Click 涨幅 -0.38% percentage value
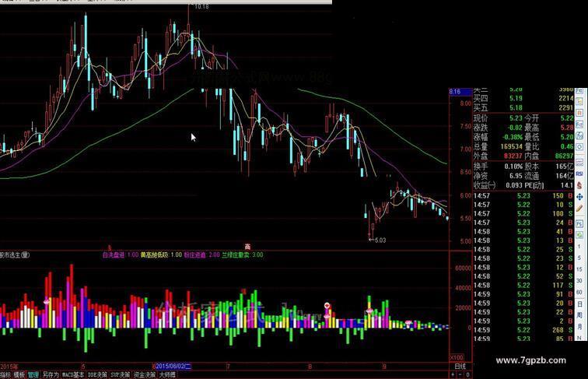The height and width of the screenshot is (379, 588). click(x=513, y=137)
